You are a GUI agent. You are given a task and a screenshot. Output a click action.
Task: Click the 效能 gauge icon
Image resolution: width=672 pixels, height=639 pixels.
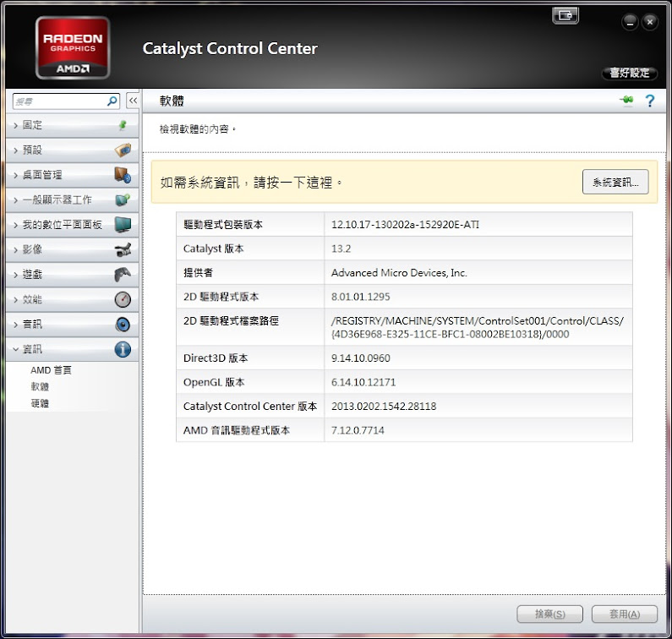coord(123,299)
